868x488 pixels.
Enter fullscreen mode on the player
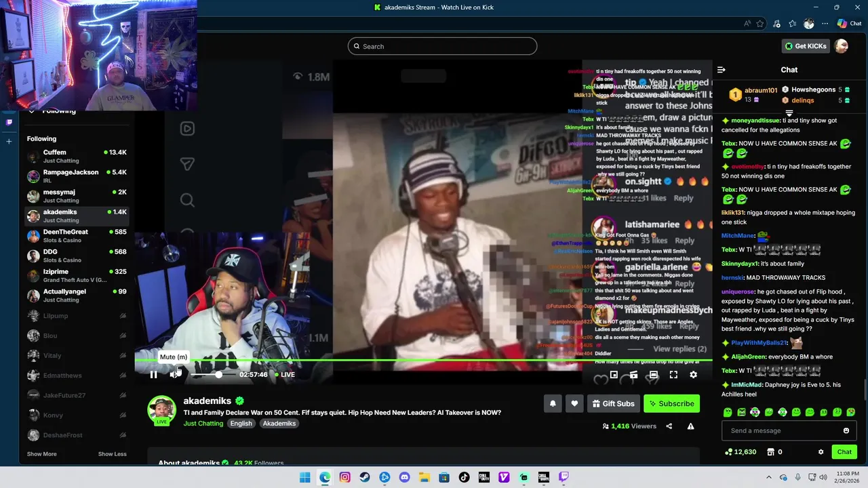[x=673, y=374]
